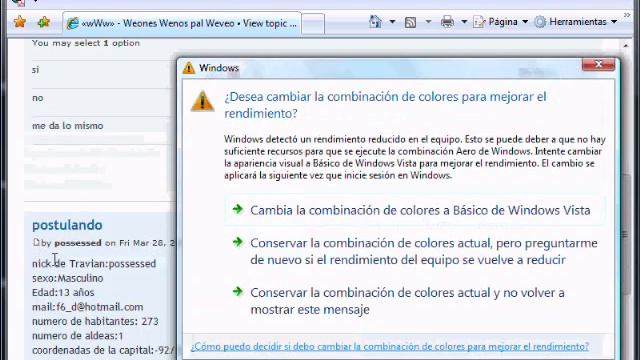This screenshot has width=640, height=360.
Task: Close the Windows performance dialog
Action: point(598,64)
